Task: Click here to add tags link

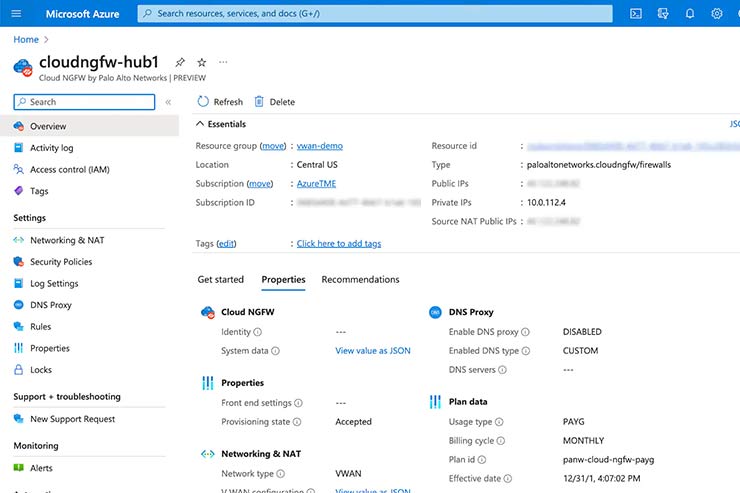Action: [x=338, y=244]
